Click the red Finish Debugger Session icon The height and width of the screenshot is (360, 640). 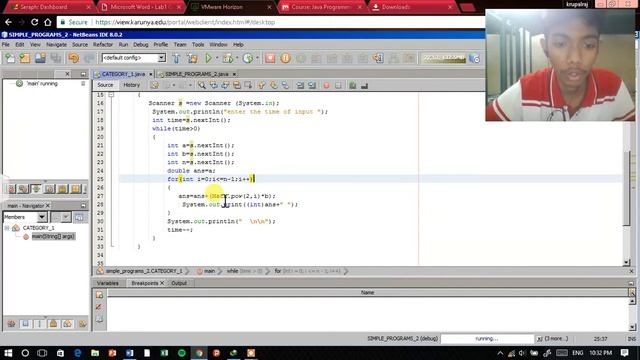[x=270, y=58]
